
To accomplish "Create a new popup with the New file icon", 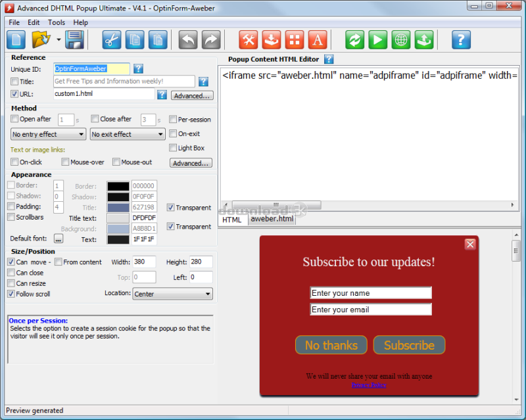I will pos(16,40).
